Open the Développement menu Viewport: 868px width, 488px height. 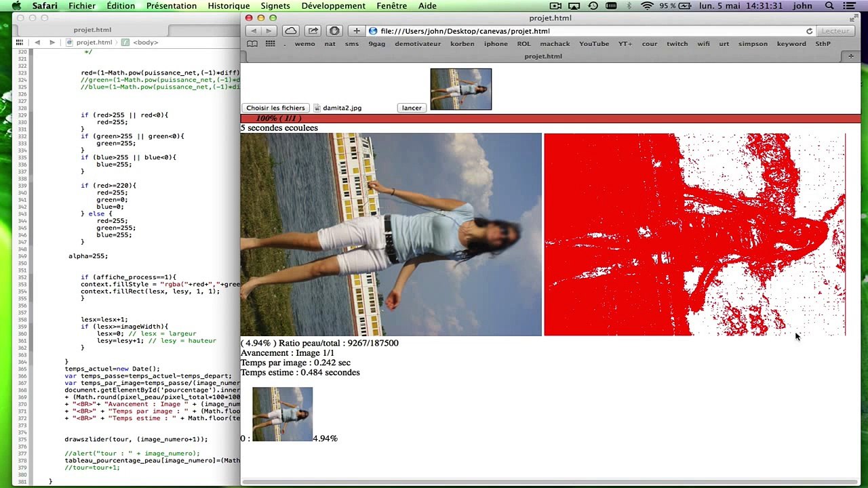[333, 6]
